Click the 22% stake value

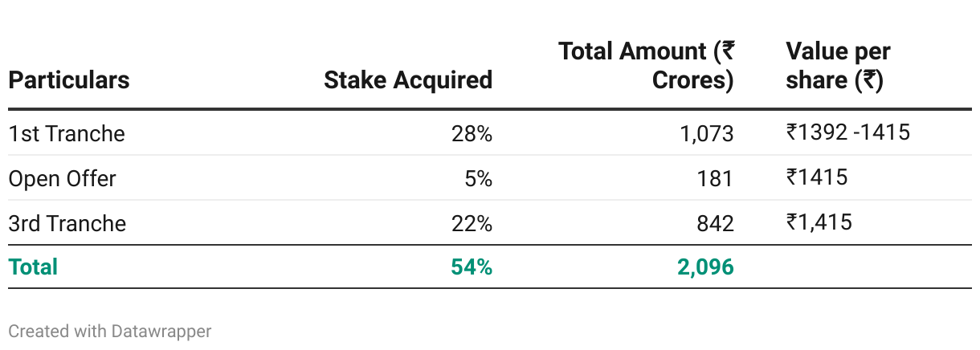pos(472,223)
